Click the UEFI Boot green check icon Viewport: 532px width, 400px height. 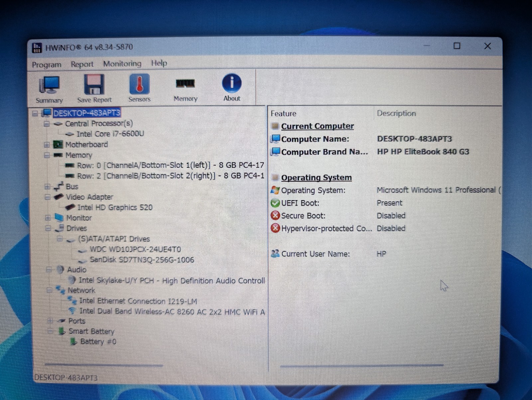point(275,203)
